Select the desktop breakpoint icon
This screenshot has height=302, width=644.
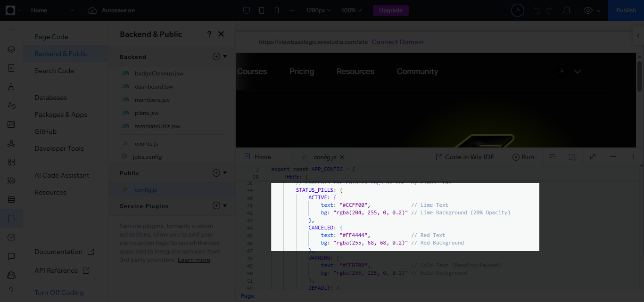[246, 10]
